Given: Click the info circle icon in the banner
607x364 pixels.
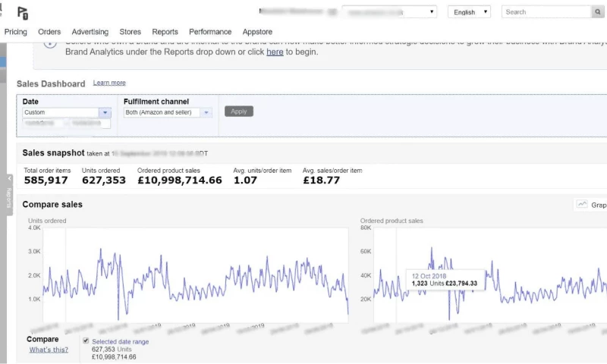Looking at the screenshot, I should tap(50, 44).
